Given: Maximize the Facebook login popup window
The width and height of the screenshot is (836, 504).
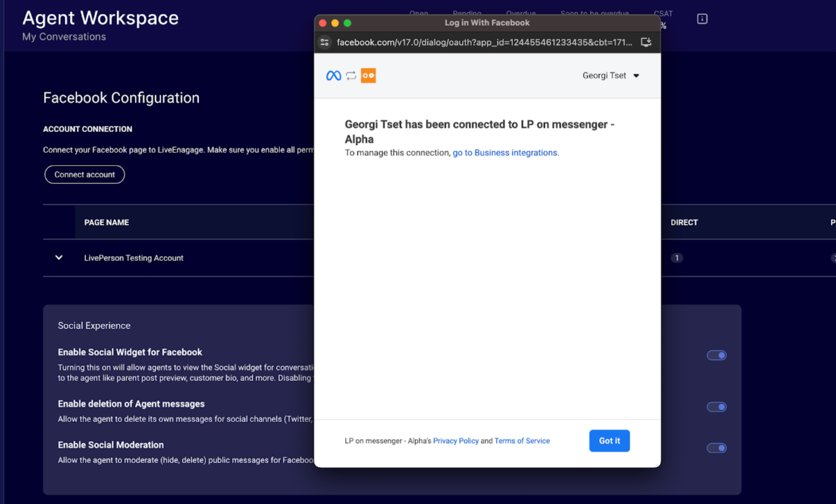Looking at the screenshot, I should coord(348,23).
